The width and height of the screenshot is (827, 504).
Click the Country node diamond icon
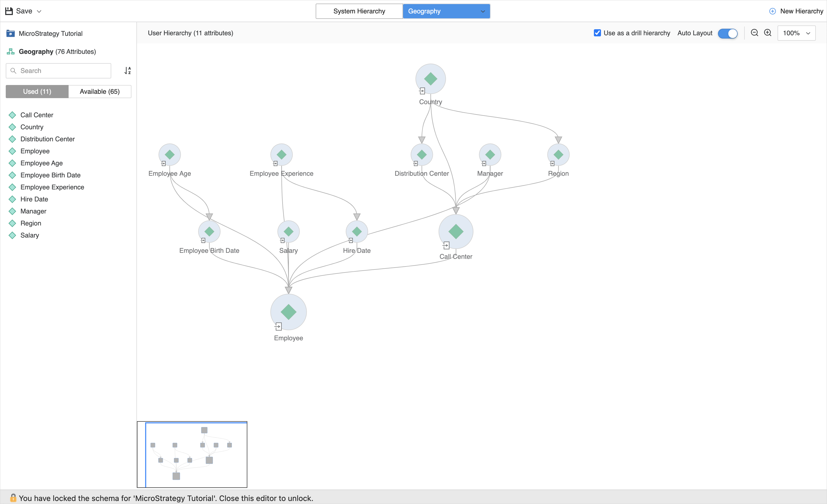click(x=430, y=79)
